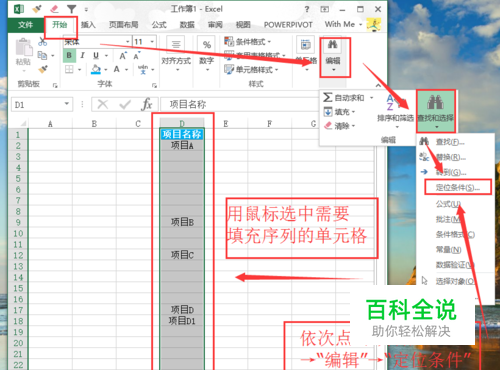Switch to the 数据 Data tab

187,25
